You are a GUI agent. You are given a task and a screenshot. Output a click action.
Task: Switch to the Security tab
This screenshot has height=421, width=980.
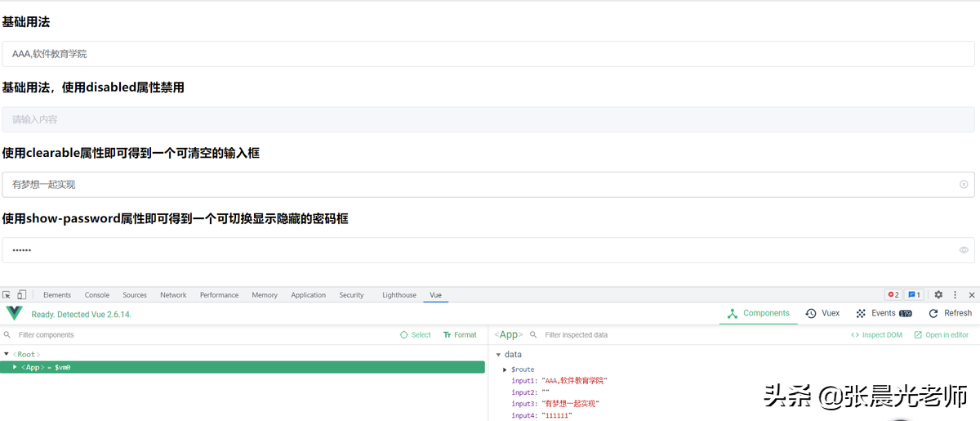351,295
